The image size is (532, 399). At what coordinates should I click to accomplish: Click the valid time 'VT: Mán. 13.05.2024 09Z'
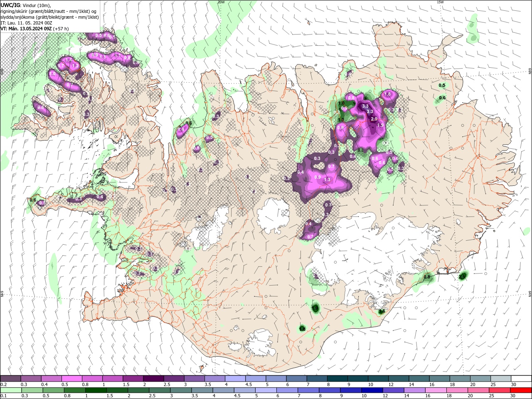(x=26, y=29)
